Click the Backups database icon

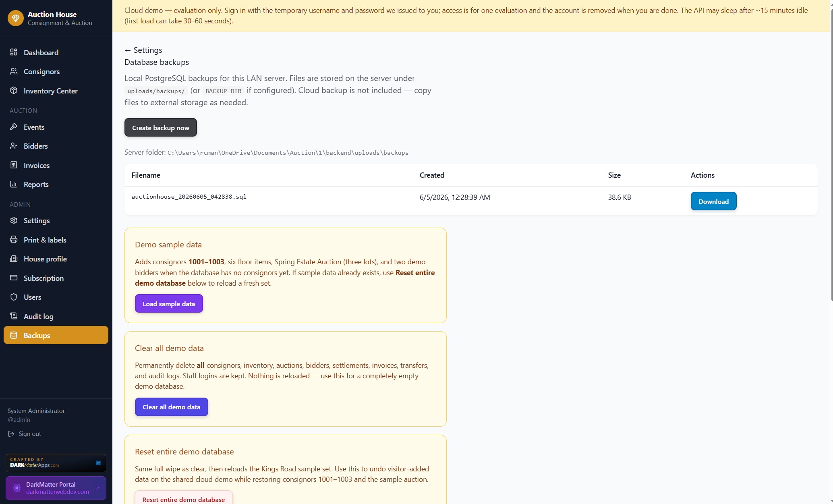[14, 335]
